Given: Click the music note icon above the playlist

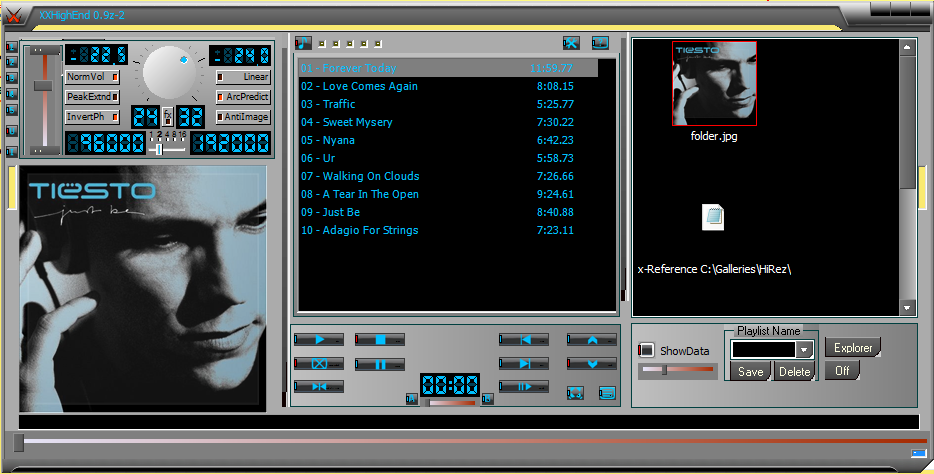Looking at the screenshot, I should click(303, 43).
